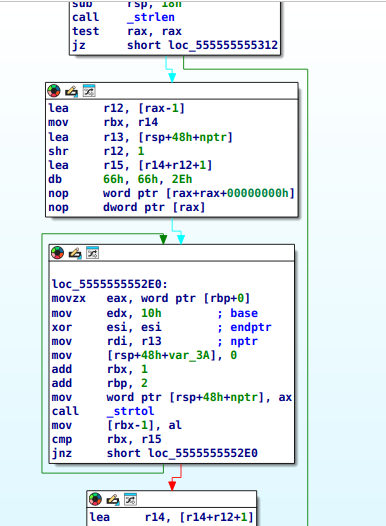Click the _strlen call target
Image resolution: width=386 pixels, height=526 pixels.
point(151,17)
